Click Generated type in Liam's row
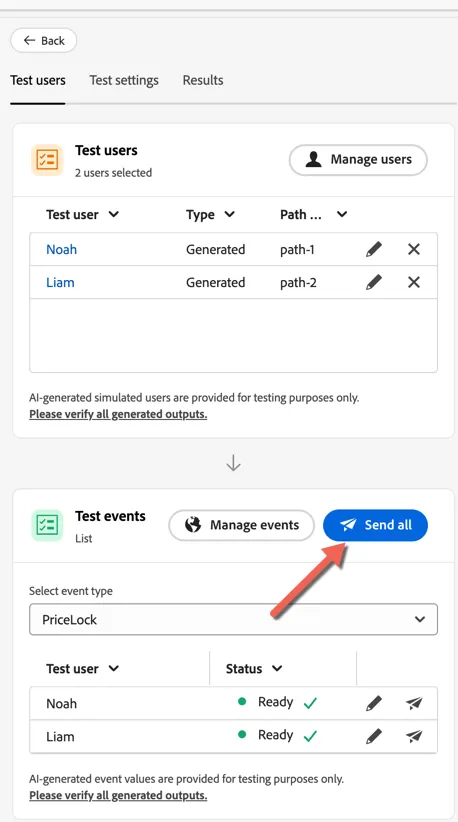This screenshot has height=822, width=458. coord(215,283)
